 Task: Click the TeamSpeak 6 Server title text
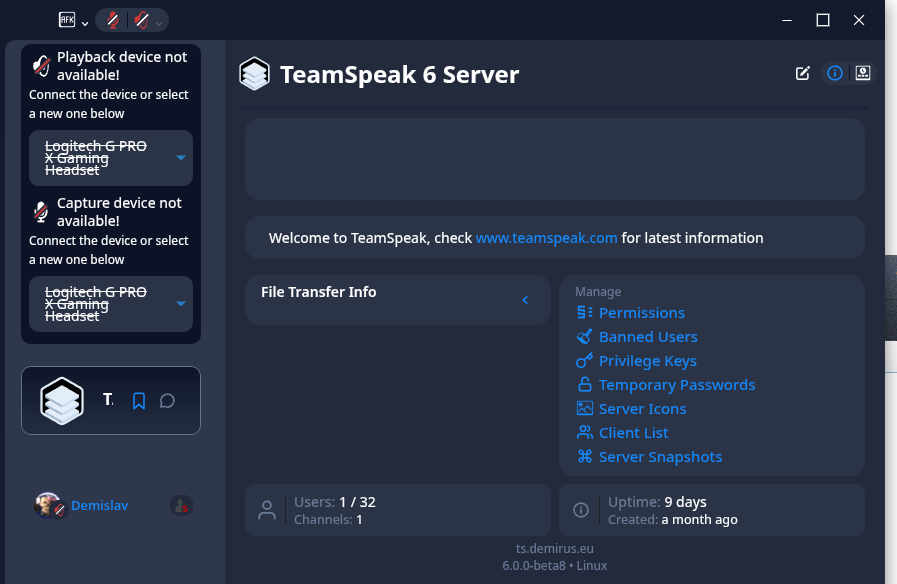tap(399, 74)
